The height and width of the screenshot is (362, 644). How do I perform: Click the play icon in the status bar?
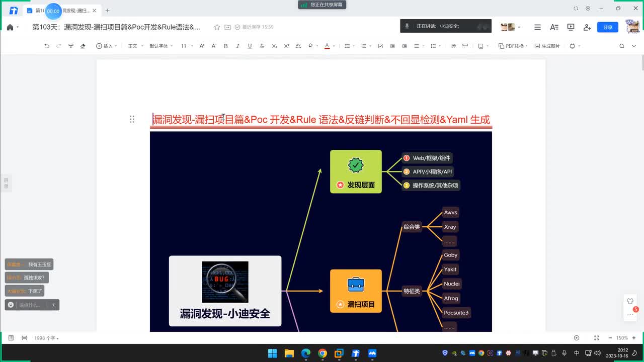pos(577,338)
